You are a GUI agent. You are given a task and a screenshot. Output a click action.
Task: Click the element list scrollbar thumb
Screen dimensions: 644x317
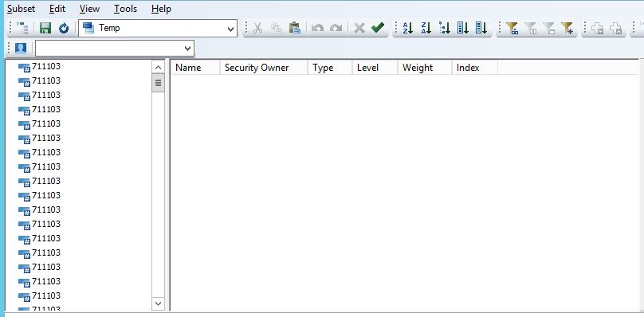point(158,84)
